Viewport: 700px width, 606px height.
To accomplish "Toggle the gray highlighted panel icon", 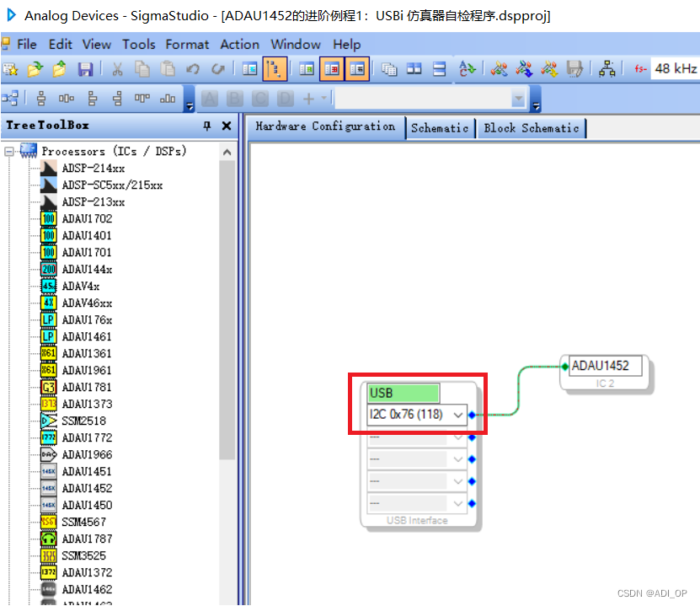I will (x=356, y=69).
